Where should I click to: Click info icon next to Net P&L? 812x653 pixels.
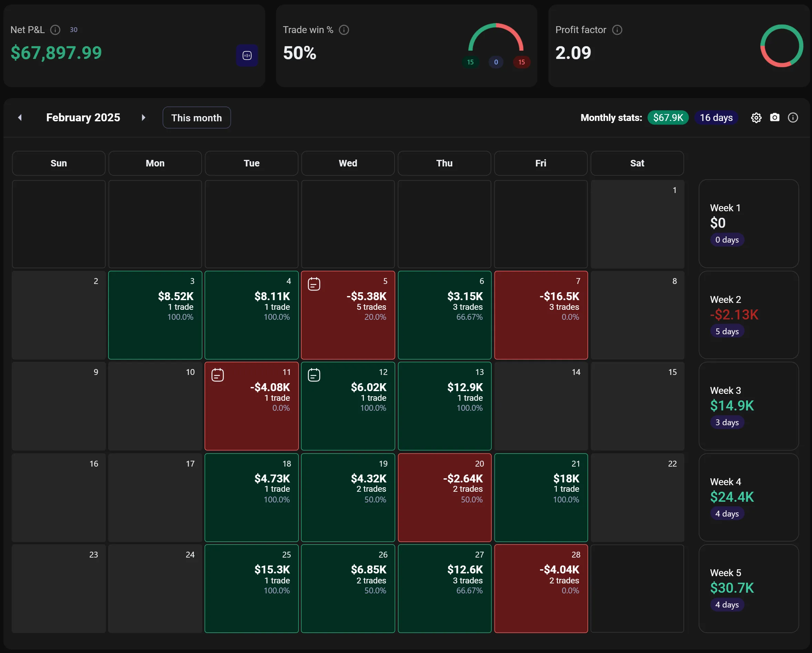click(x=55, y=30)
